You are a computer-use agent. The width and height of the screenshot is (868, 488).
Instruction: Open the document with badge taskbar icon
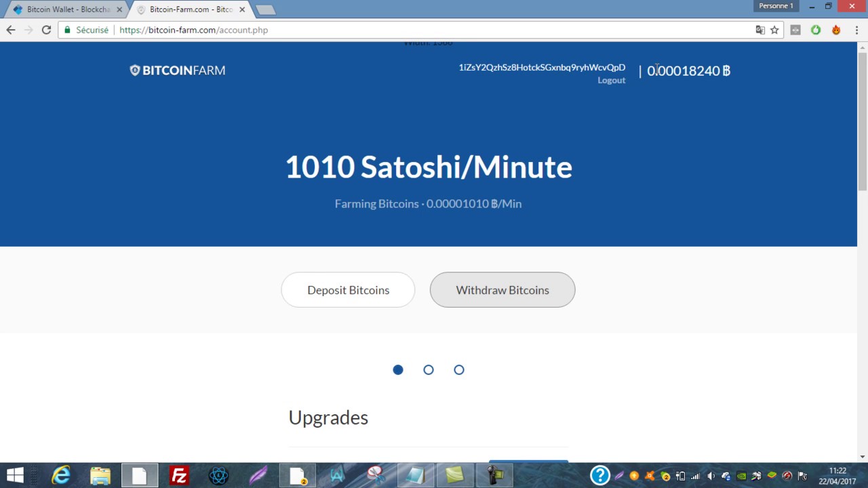click(298, 475)
